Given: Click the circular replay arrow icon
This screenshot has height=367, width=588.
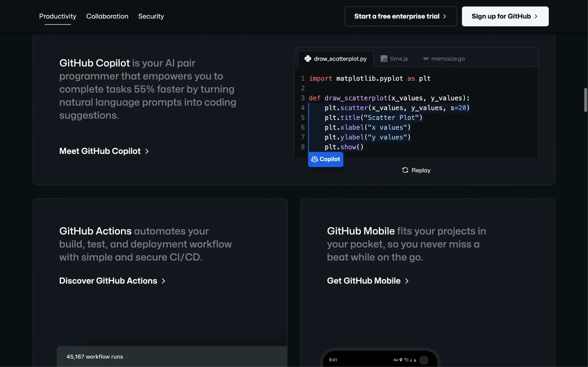Looking at the screenshot, I should coord(405,170).
